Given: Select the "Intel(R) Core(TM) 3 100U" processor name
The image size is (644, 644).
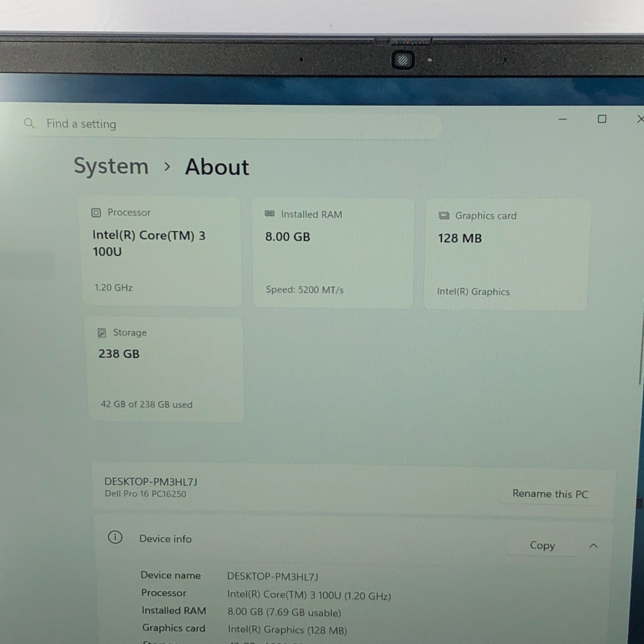Looking at the screenshot, I should tap(149, 243).
